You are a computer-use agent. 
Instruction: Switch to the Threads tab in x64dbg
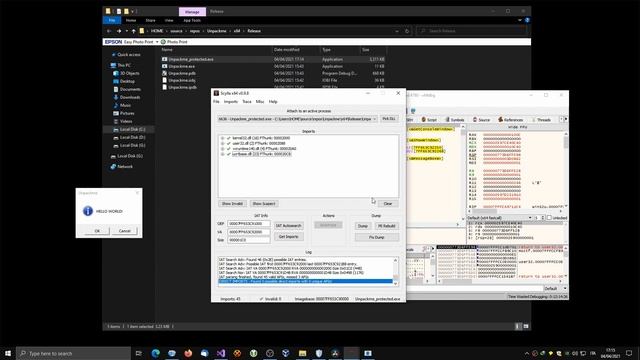(541, 120)
